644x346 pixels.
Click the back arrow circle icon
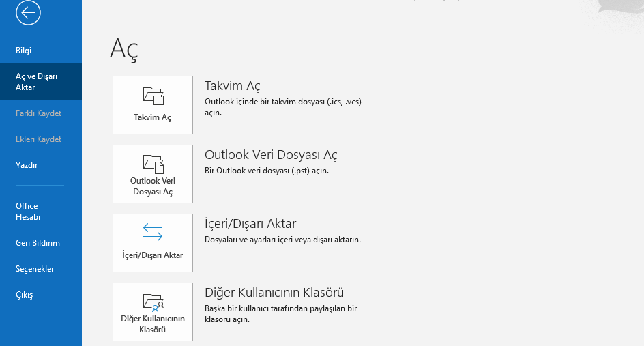pyautogui.click(x=29, y=13)
